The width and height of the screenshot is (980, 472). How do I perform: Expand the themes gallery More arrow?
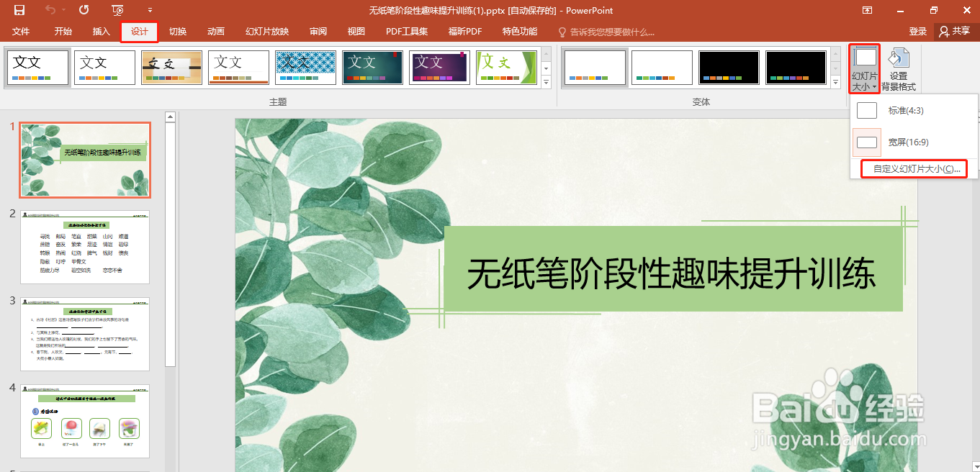coord(546,82)
